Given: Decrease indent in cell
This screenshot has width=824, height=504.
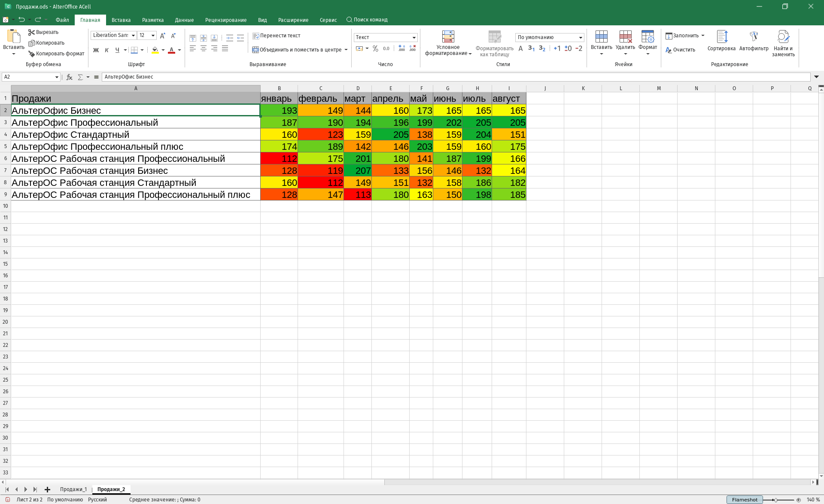Looking at the screenshot, I should point(240,38).
